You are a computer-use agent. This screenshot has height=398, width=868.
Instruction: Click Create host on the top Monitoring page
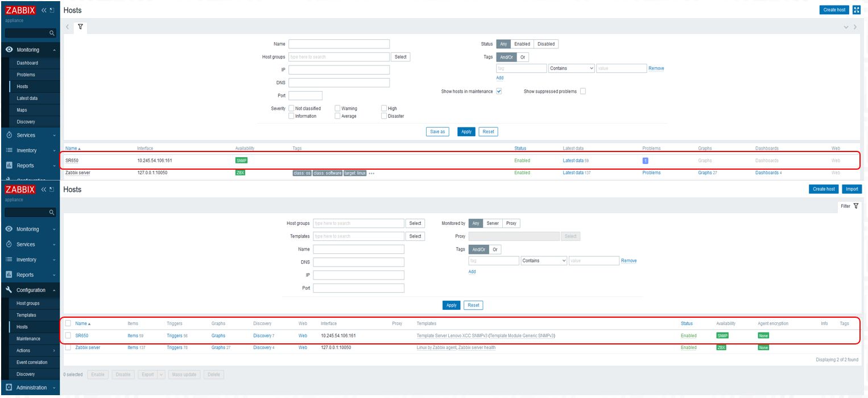(834, 10)
